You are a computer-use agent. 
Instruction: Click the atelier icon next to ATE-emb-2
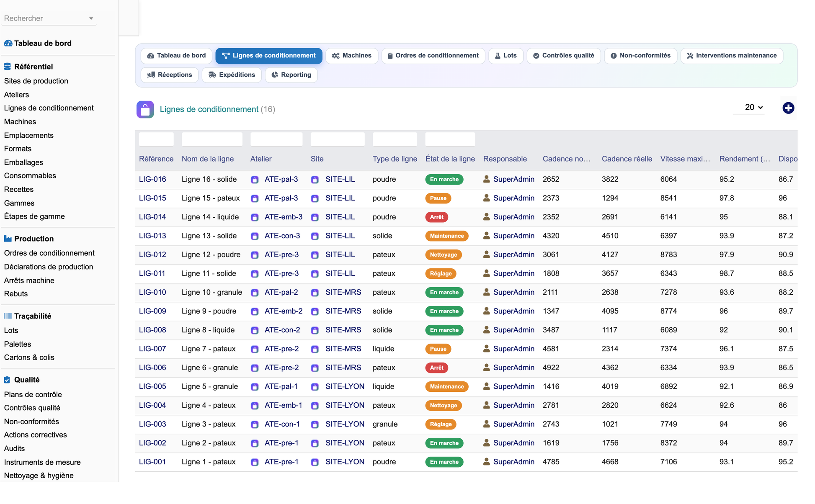pyautogui.click(x=255, y=311)
